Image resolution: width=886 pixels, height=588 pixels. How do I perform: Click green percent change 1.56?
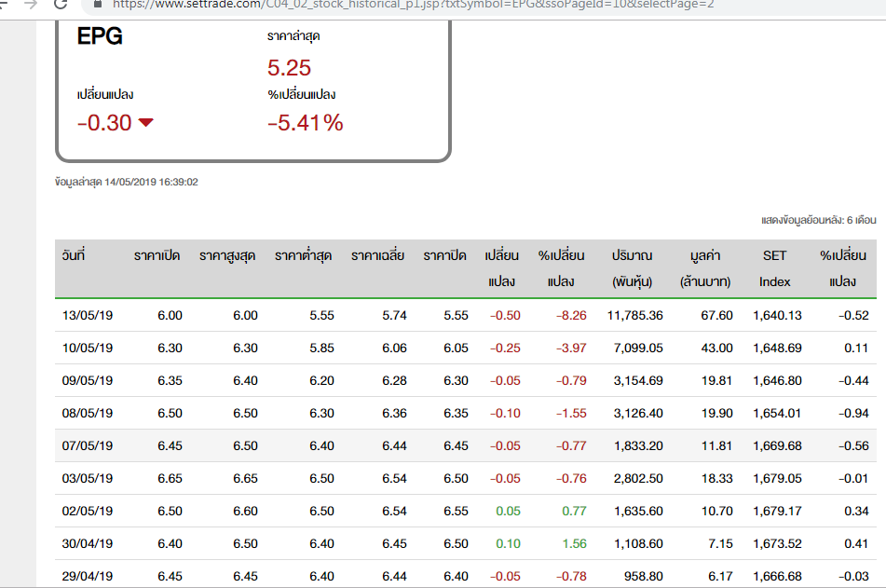pyautogui.click(x=574, y=544)
